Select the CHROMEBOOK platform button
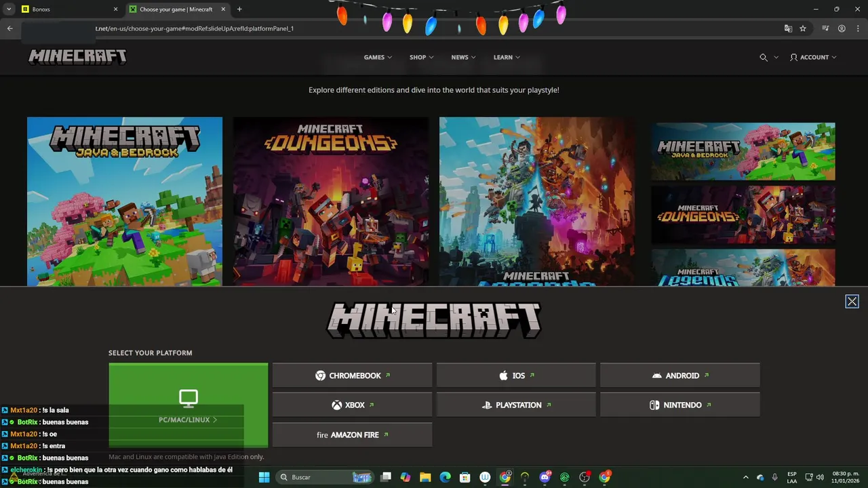The width and height of the screenshot is (868, 488). [x=352, y=375]
